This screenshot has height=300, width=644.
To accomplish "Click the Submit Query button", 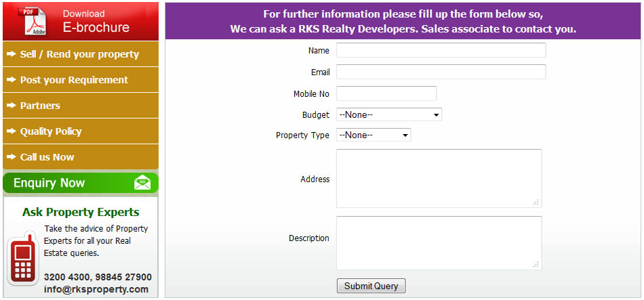I will point(371,286).
